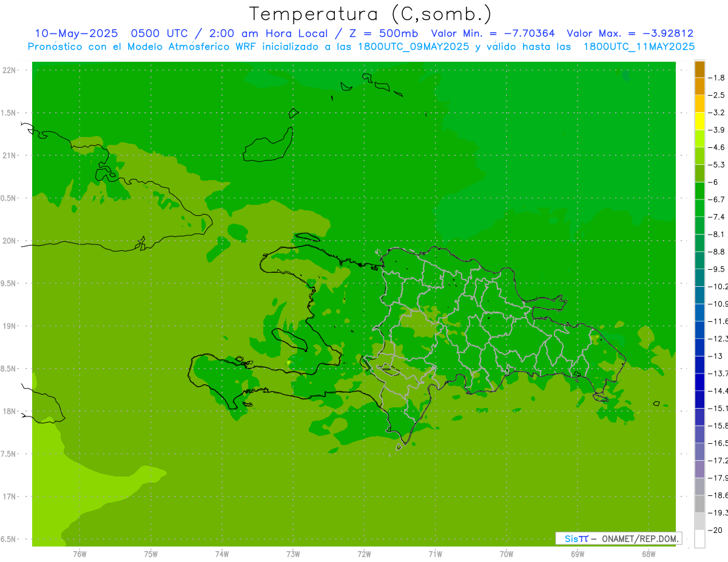
Task: Click the '1800UTC_11MAY2025' valid-until time
Action: [x=639, y=47]
